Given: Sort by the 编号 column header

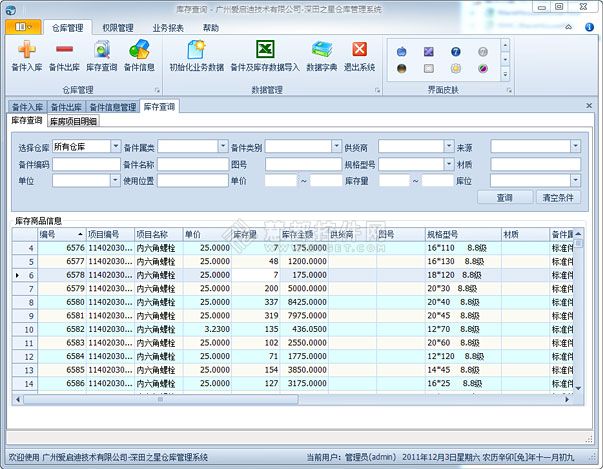Looking at the screenshot, I should click(x=62, y=234).
